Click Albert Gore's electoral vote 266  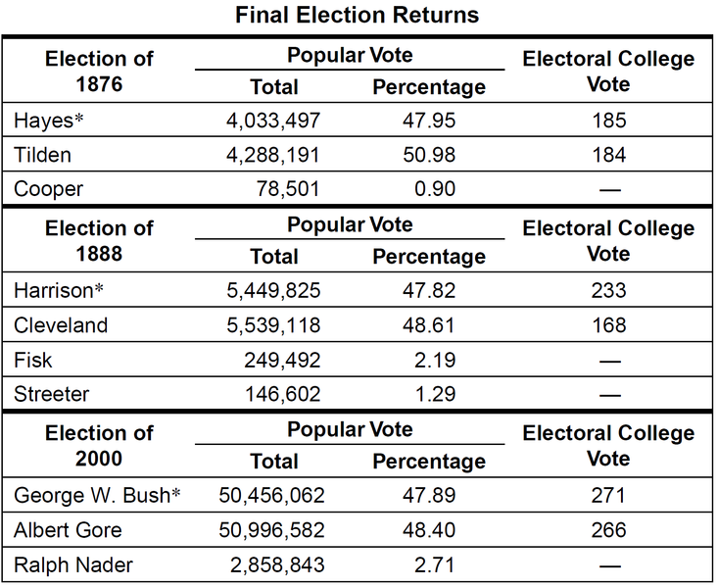click(608, 530)
